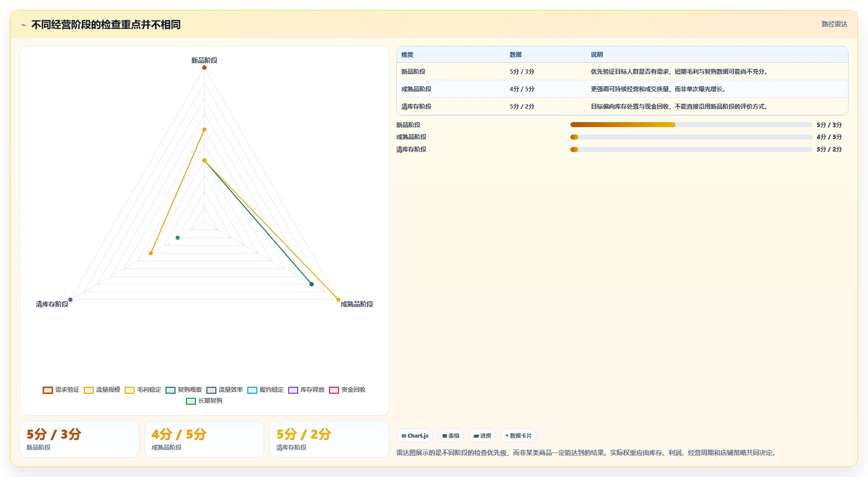
Task: Click the description starting 优先验证目标人群
Action: [x=680, y=72]
